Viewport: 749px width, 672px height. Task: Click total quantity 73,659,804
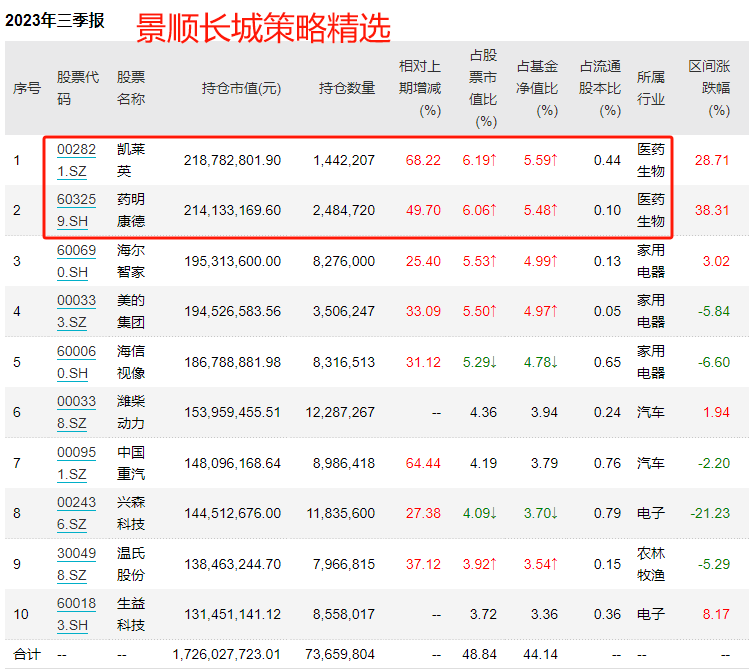click(x=340, y=654)
